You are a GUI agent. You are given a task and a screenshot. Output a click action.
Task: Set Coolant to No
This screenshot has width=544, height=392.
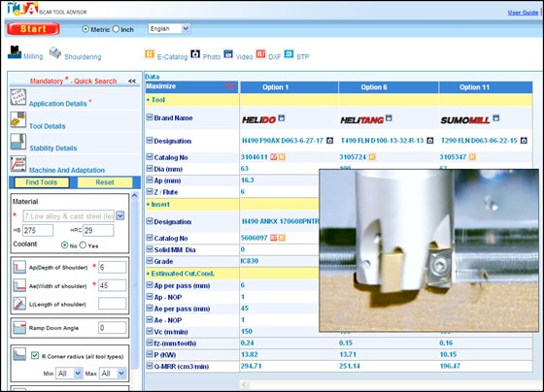point(64,245)
